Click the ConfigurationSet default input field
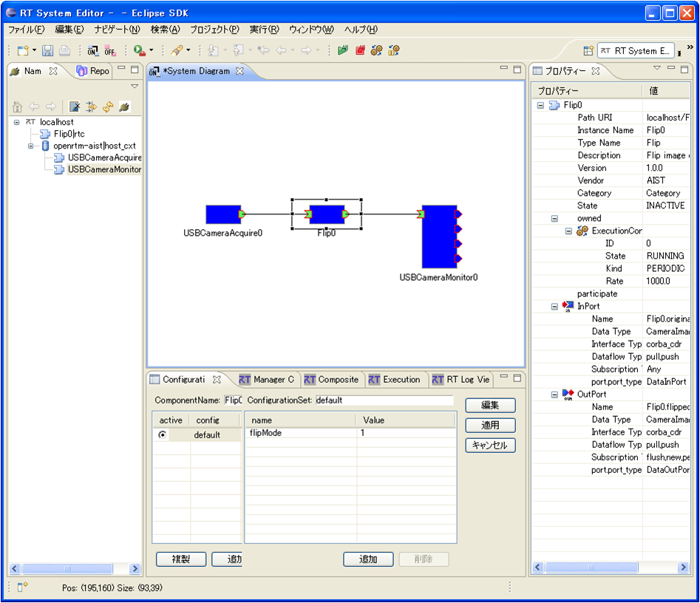 pos(384,401)
